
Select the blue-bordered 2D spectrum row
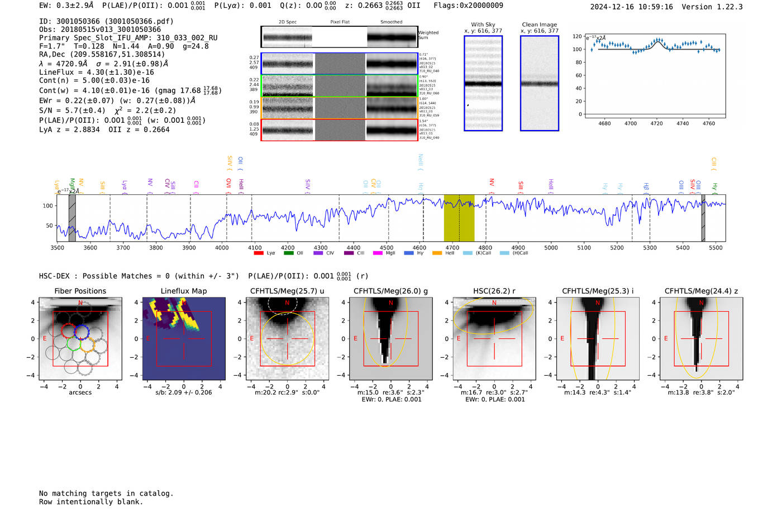339,64
